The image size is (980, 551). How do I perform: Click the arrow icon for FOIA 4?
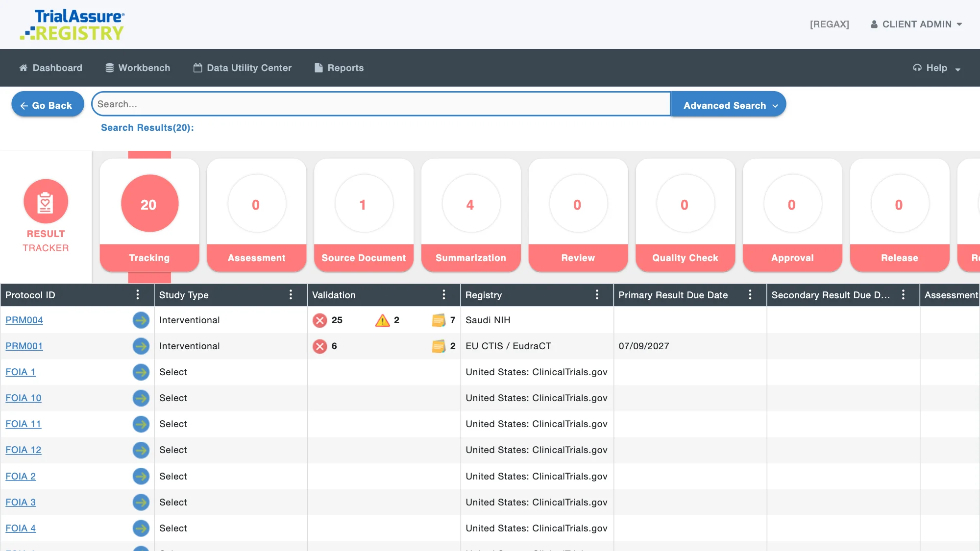141,528
